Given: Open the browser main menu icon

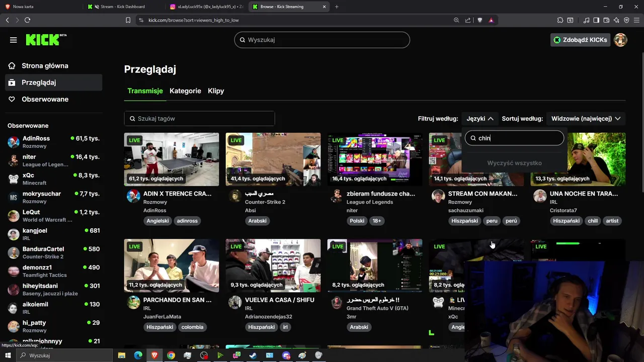Looking at the screenshot, I should tap(636, 20).
